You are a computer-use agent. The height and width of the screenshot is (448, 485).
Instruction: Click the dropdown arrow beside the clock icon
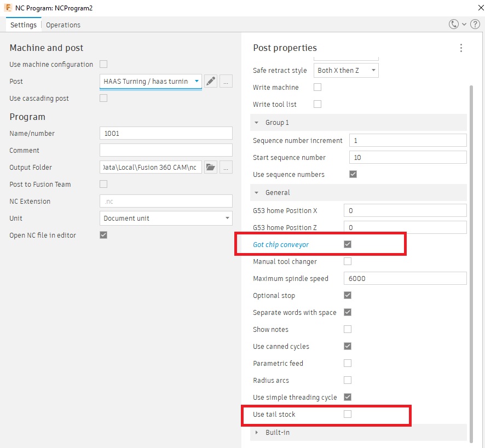[x=464, y=24]
